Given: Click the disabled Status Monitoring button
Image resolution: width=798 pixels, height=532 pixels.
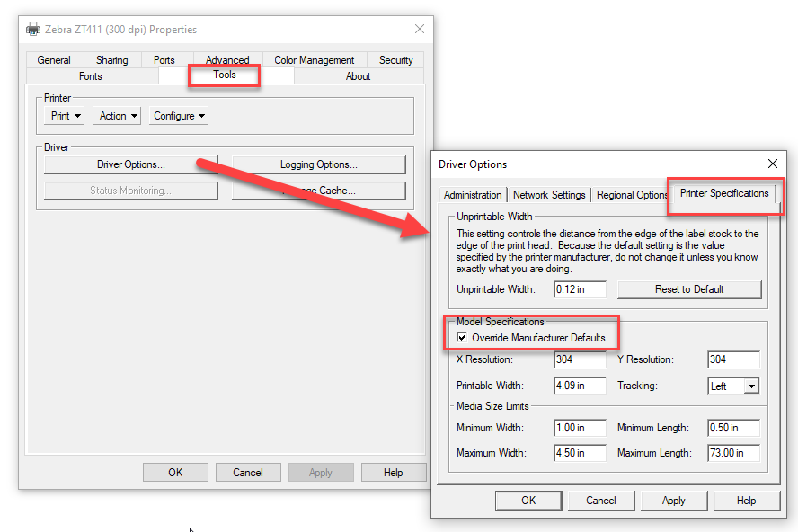Looking at the screenshot, I should (131, 191).
